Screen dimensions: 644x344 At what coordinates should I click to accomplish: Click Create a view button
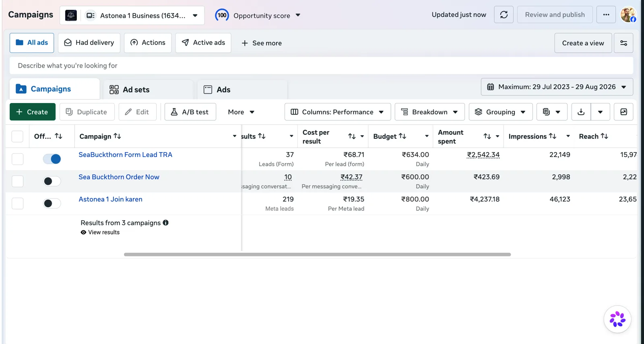coord(583,43)
